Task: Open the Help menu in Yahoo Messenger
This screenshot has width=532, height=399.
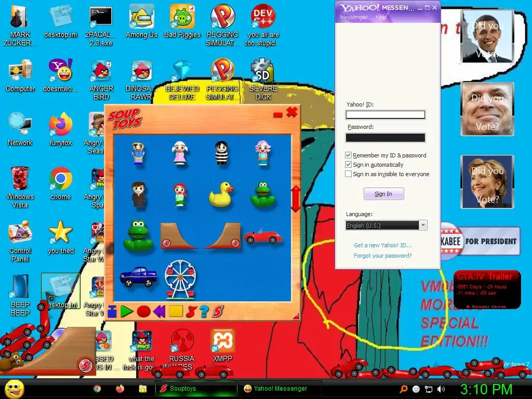Action: pyautogui.click(x=381, y=17)
